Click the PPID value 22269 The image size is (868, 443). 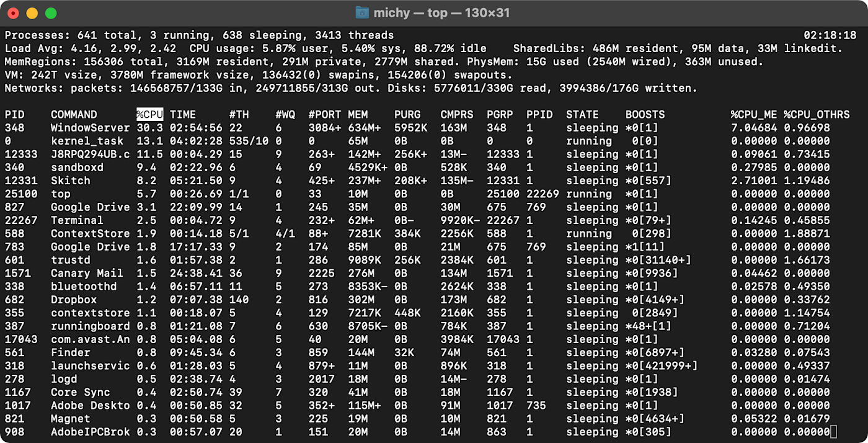click(x=542, y=194)
